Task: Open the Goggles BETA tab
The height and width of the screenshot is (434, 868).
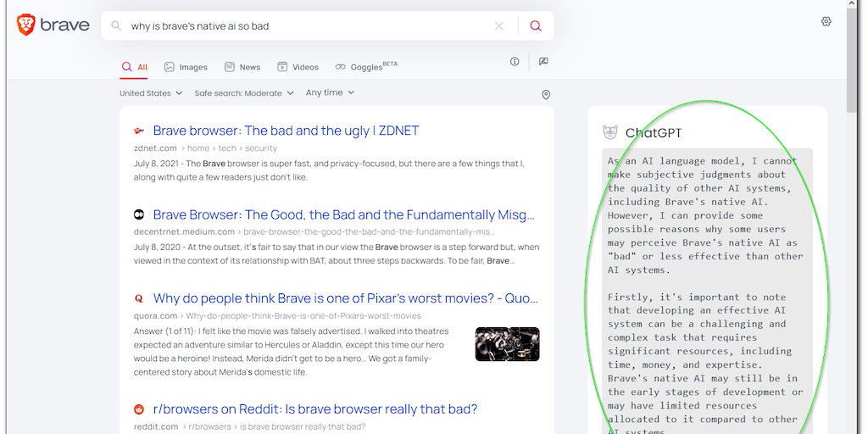Action: [366, 66]
